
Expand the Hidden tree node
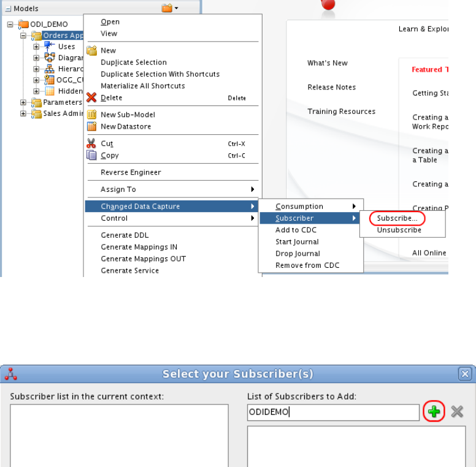click(36, 91)
